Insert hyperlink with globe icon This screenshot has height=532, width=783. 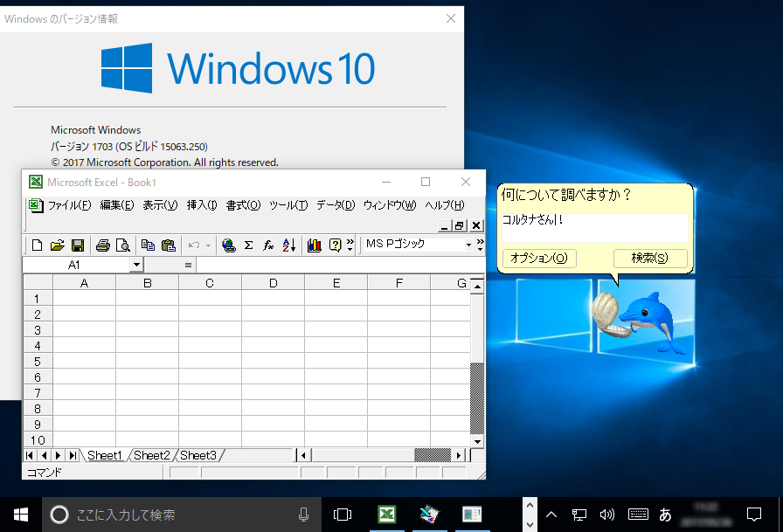[229, 245]
